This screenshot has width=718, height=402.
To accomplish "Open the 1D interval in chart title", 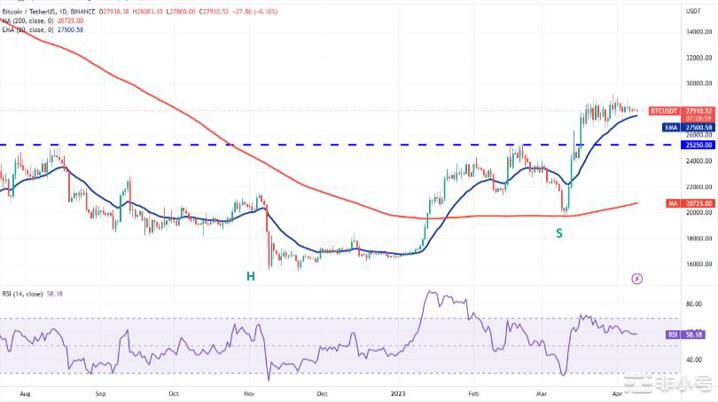I will point(69,10).
